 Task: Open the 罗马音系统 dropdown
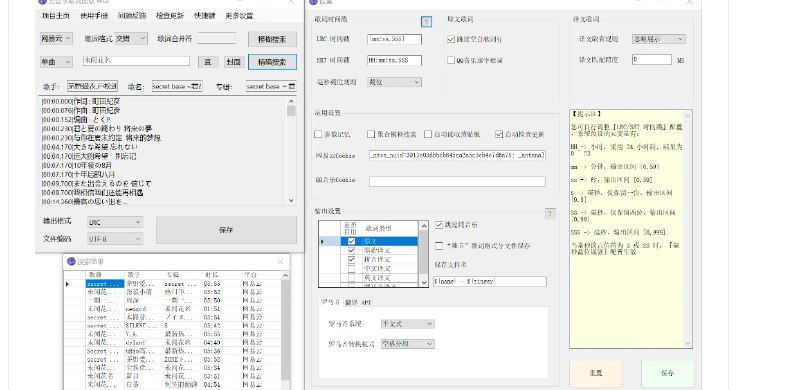408,324
